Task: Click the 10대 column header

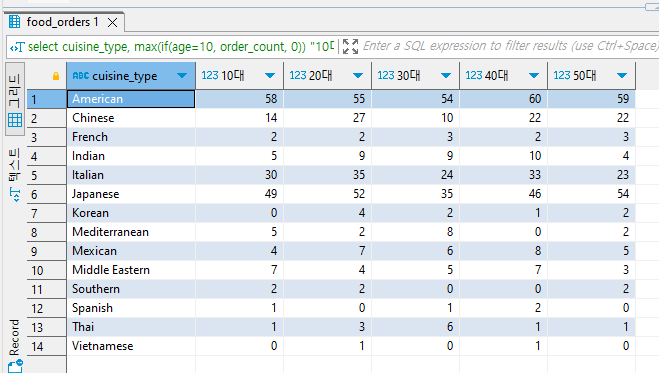Action: pyautogui.click(x=240, y=76)
